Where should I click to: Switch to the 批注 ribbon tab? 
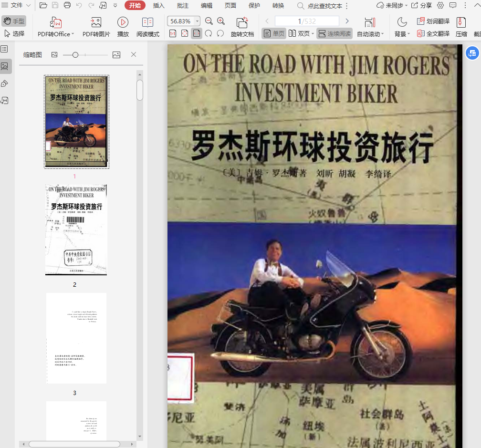point(182,5)
